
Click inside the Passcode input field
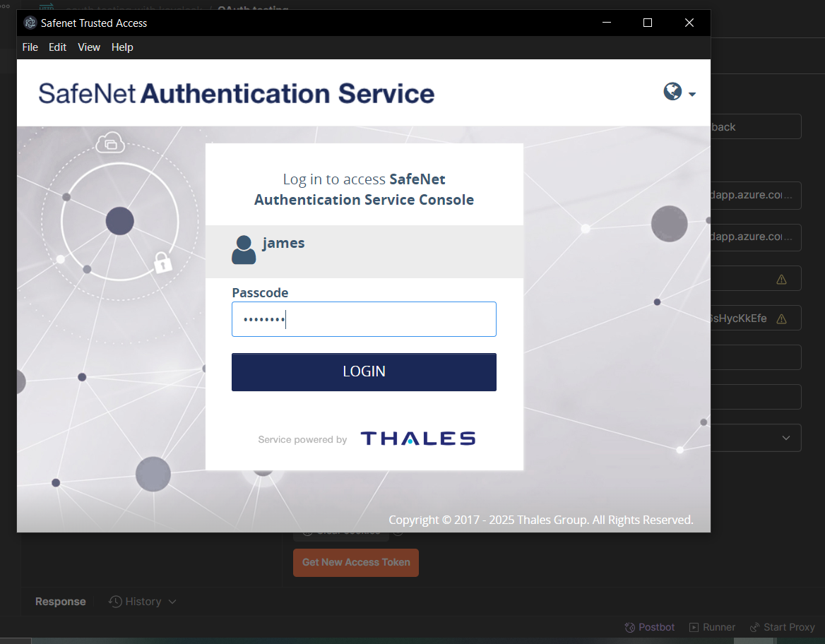[x=364, y=319]
